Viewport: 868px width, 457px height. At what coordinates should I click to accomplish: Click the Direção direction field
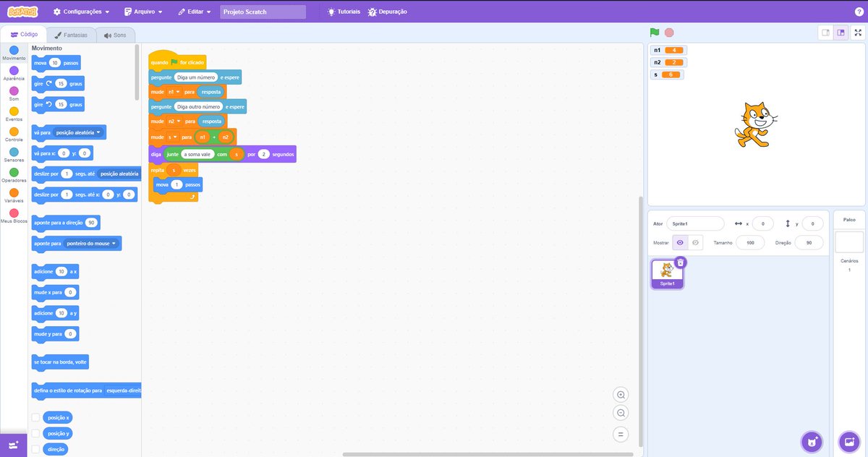[x=809, y=243]
